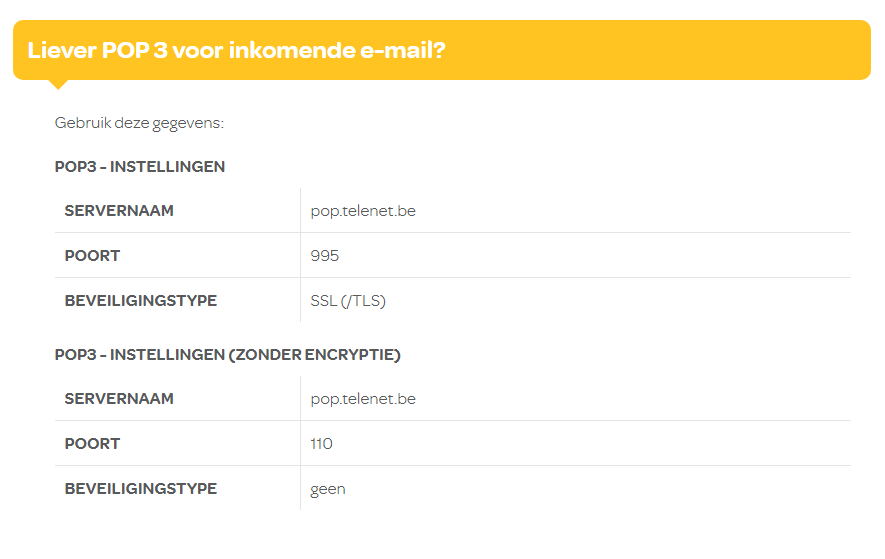Image resolution: width=885 pixels, height=559 pixels.
Task: Select the 'POP3 - INSTELLINGEN' heading above port 995
Action: (140, 167)
